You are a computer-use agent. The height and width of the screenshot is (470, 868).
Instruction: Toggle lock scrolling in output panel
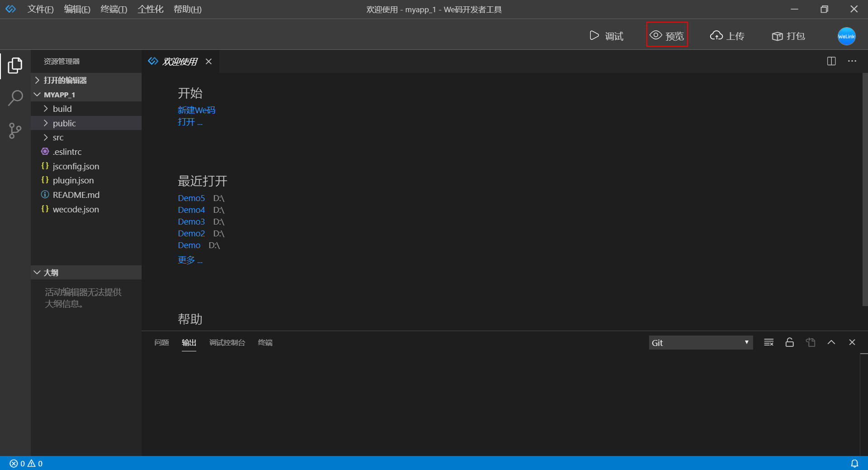click(x=789, y=343)
